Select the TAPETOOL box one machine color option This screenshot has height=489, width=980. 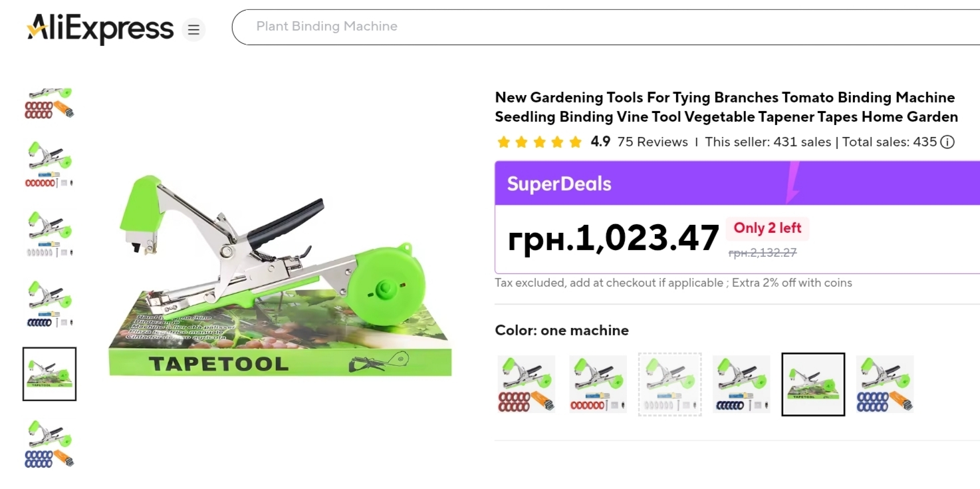point(813,384)
